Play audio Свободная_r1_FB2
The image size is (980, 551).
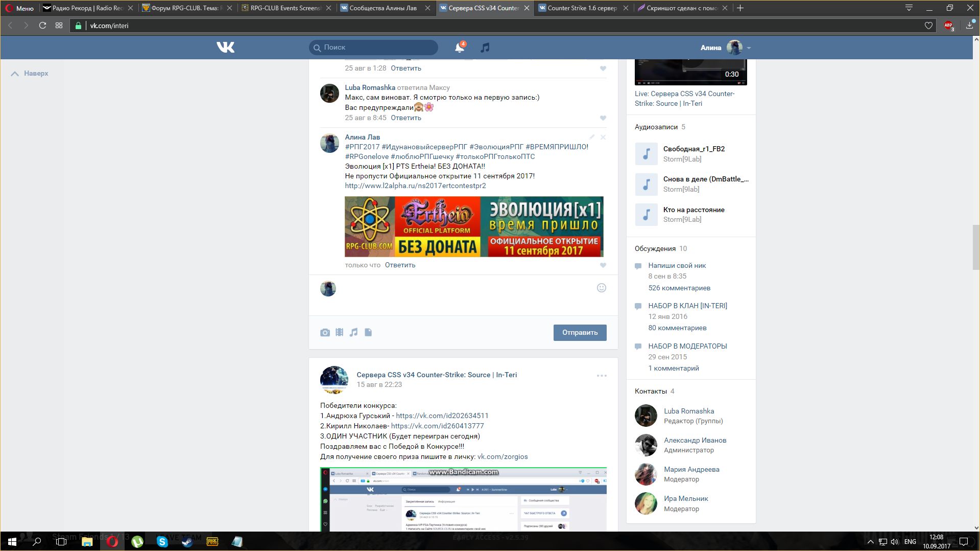tap(646, 154)
